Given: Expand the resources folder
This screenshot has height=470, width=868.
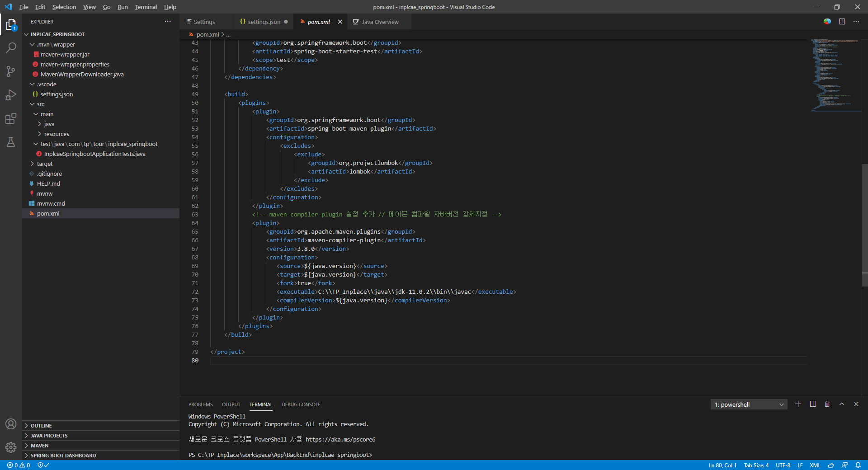Looking at the screenshot, I should coord(101,134).
